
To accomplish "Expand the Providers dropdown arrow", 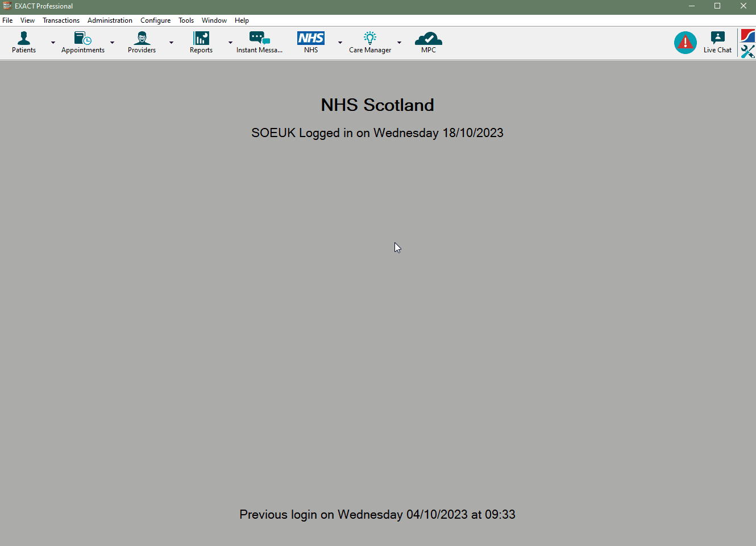I will click(x=171, y=43).
